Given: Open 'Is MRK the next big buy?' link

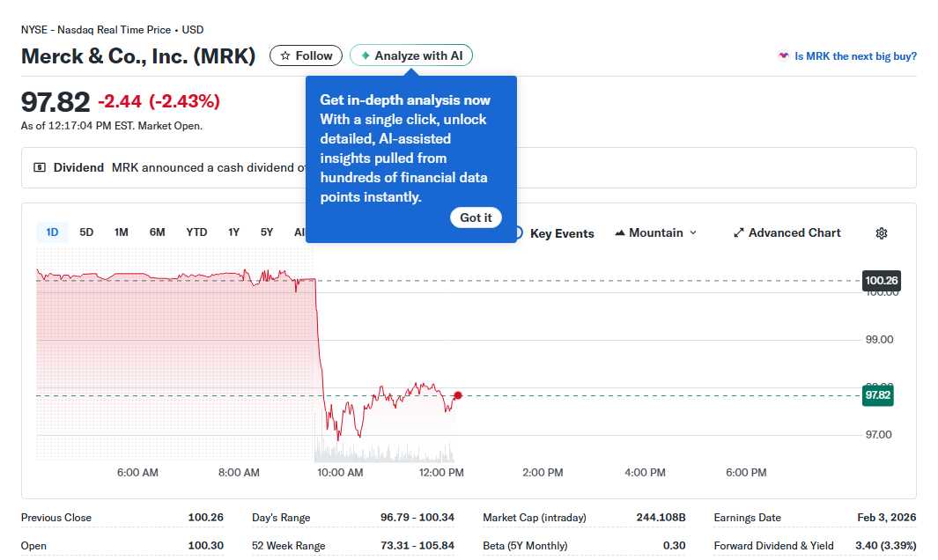Looking at the screenshot, I should (855, 56).
